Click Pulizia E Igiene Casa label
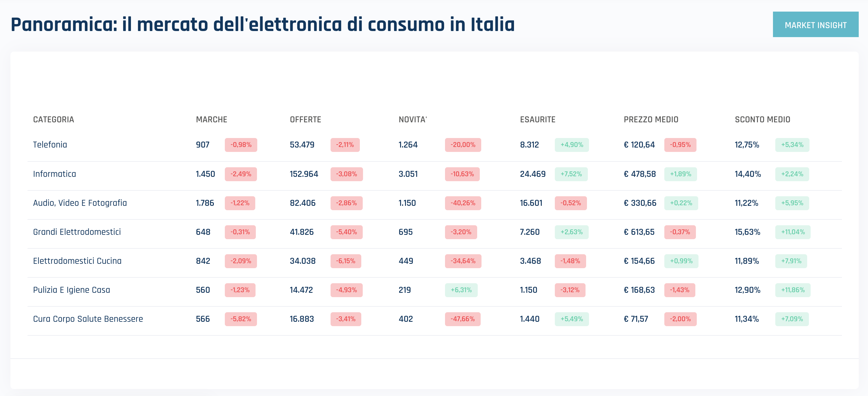This screenshot has width=868, height=396. pos(72,290)
